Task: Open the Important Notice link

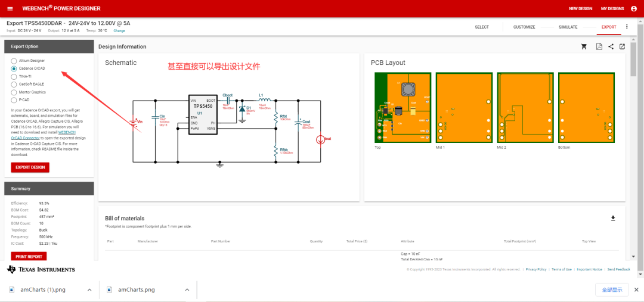Action: click(x=589, y=270)
